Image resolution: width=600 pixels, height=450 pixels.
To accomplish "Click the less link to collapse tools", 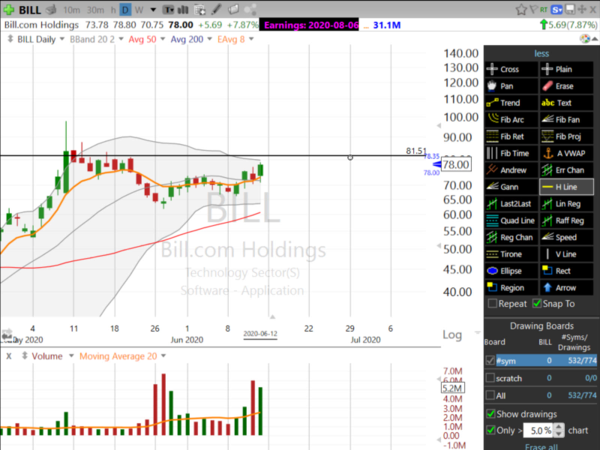I will point(540,54).
